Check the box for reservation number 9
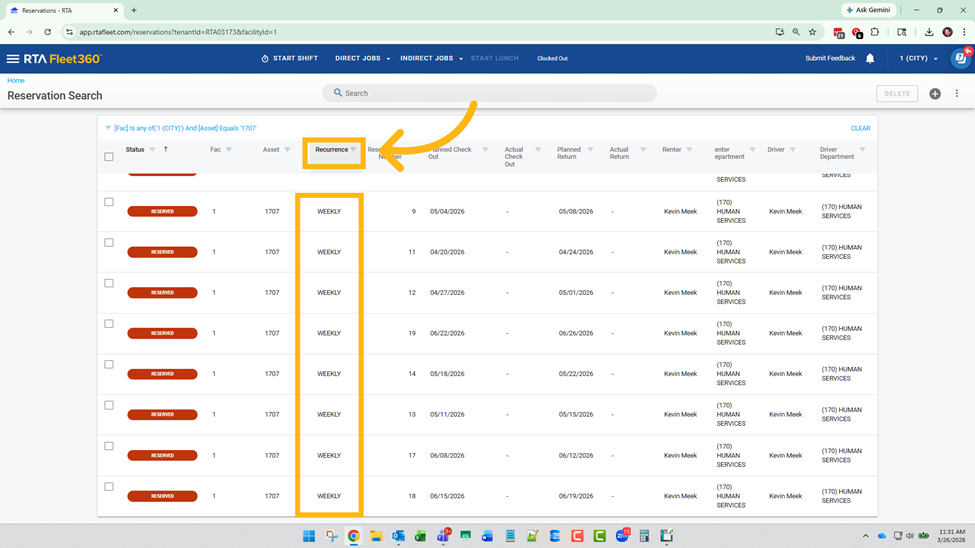Screen dimensions: 975x548 [109, 202]
